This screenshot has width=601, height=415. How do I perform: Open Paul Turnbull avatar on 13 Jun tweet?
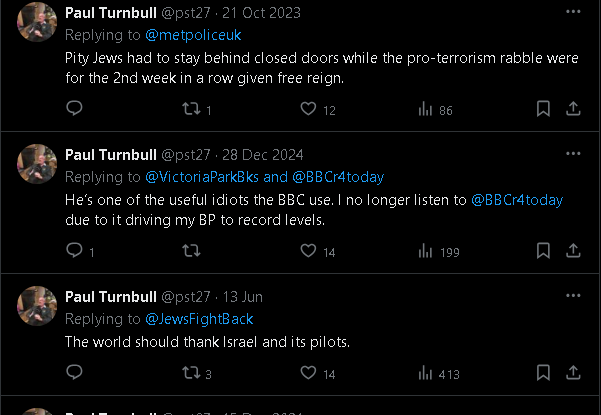38,305
